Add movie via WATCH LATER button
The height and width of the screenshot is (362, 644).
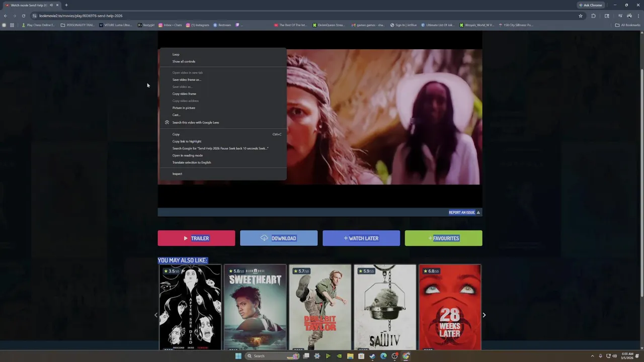click(361, 238)
